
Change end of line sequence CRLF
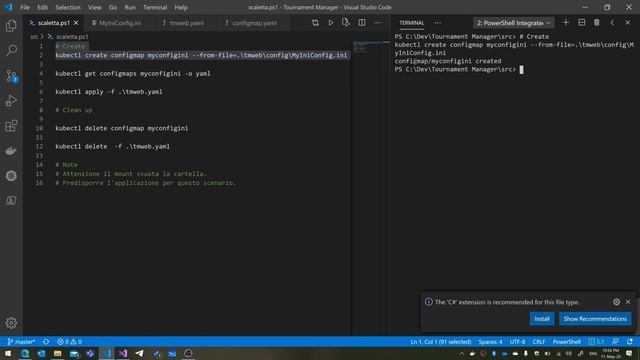(x=539, y=342)
